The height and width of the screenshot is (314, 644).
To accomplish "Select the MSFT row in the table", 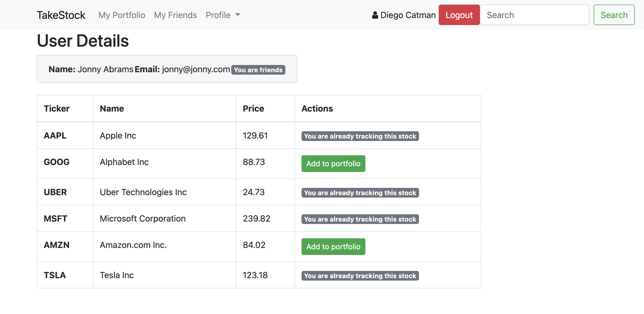I will pos(55,218).
